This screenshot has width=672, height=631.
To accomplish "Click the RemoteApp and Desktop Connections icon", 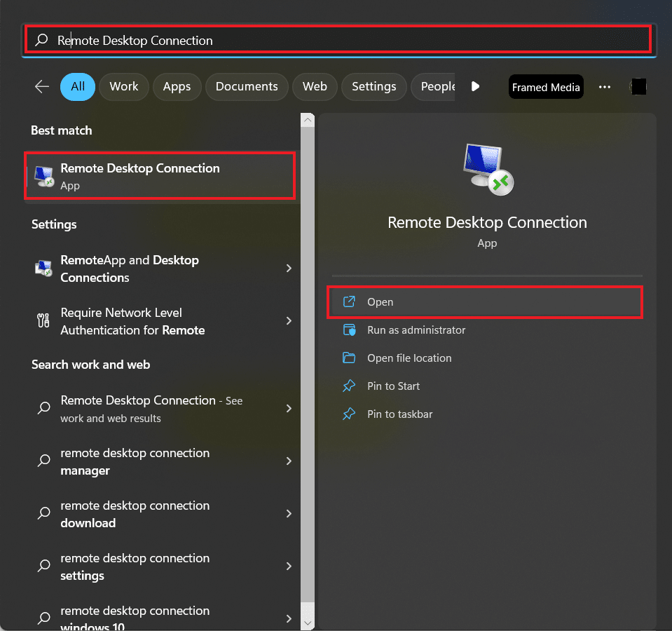I will [x=43, y=269].
